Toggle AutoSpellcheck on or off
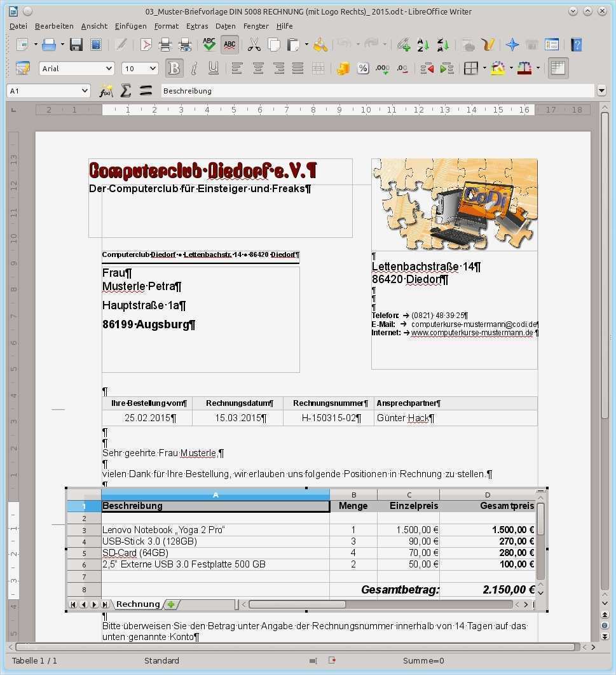 coord(229,45)
